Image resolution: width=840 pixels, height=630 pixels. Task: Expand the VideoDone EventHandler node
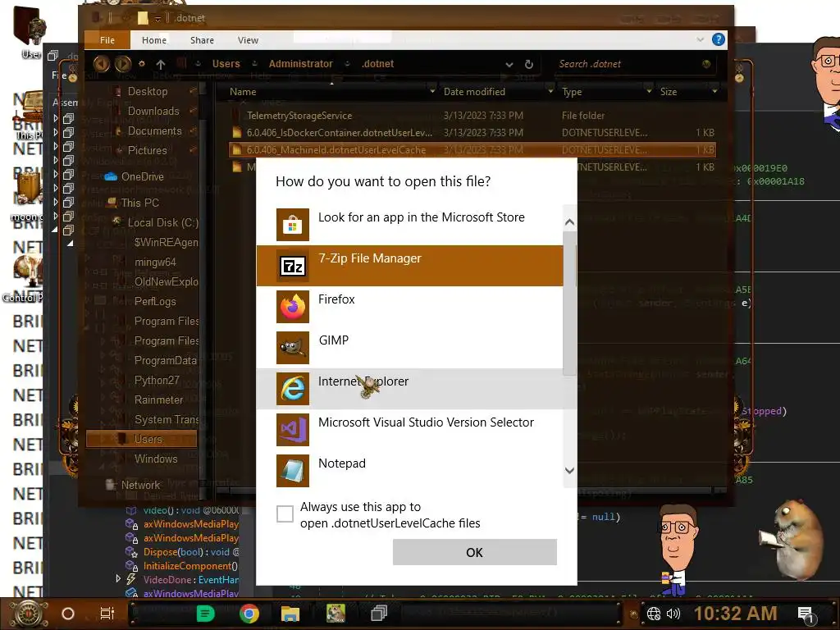point(118,578)
